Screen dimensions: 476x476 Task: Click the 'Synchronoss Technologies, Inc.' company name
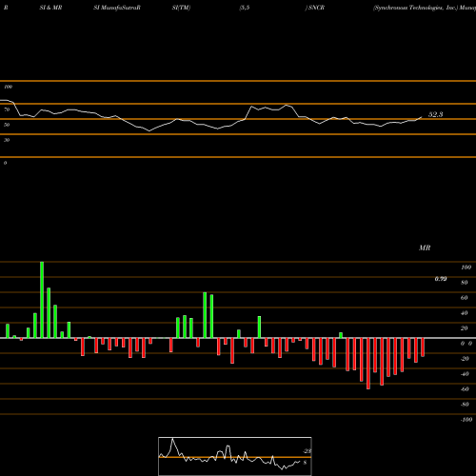tap(416, 8)
